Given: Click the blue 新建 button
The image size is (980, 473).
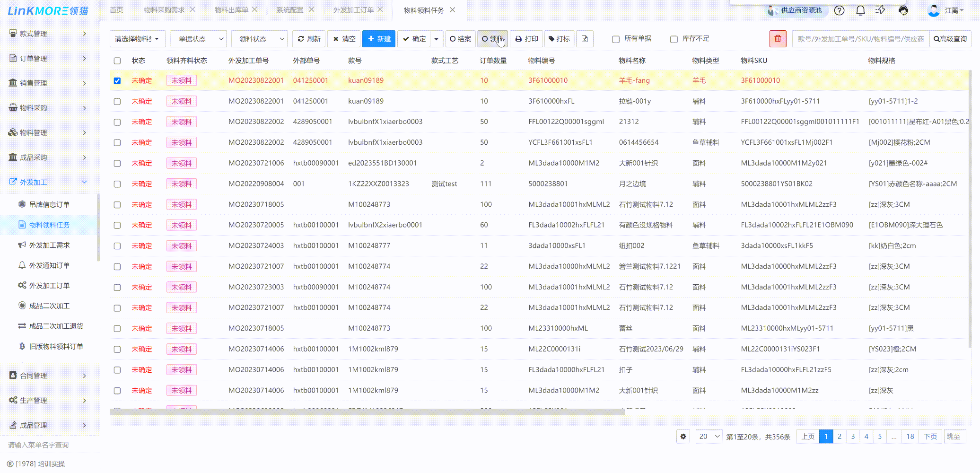Looking at the screenshot, I should tap(378, 39).
